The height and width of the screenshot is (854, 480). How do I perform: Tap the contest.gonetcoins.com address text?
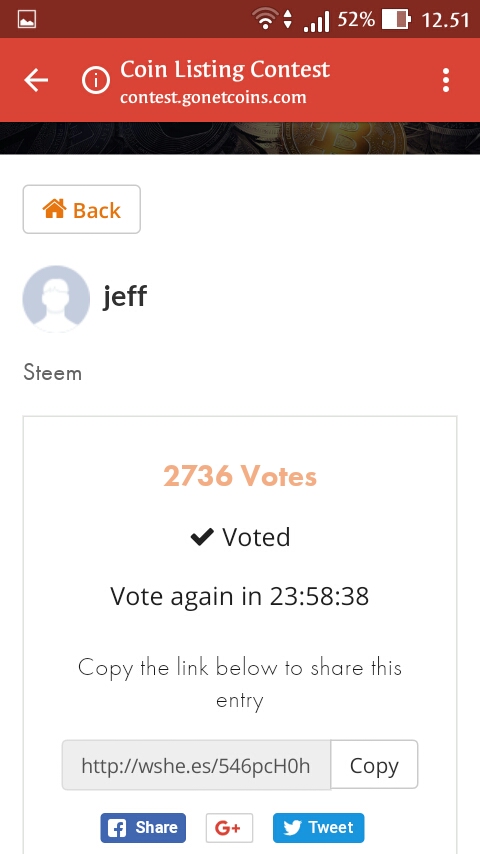[x=213, y=98]
